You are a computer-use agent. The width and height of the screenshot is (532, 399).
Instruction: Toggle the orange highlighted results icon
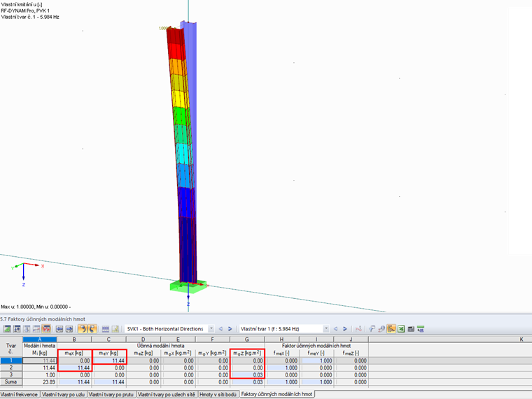point(391,329)
